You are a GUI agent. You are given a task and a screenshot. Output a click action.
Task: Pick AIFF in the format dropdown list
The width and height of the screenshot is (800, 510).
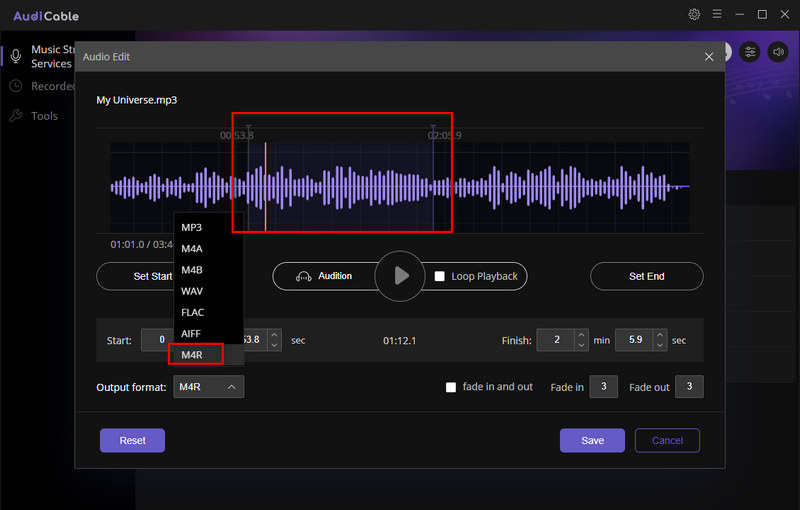coord(191,334)
